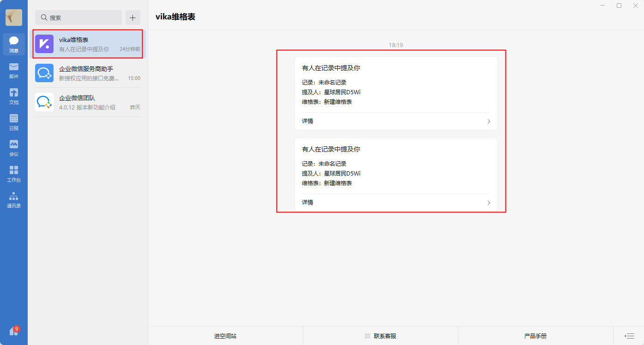Open the Calendar (日程) sidebar icon
Viewport: 644px width, 345px height.
[14, 122]
